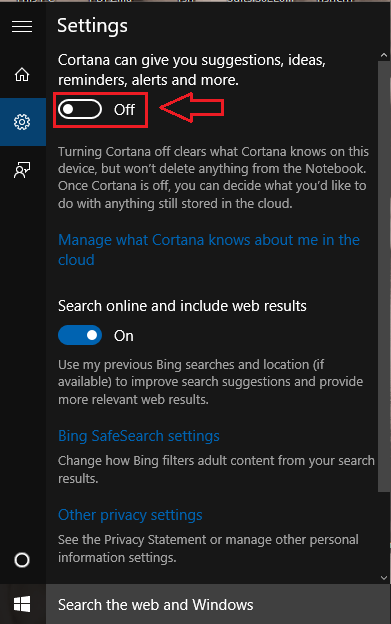Click 'Change how Bing filters adult content' text

pos(216,469)
